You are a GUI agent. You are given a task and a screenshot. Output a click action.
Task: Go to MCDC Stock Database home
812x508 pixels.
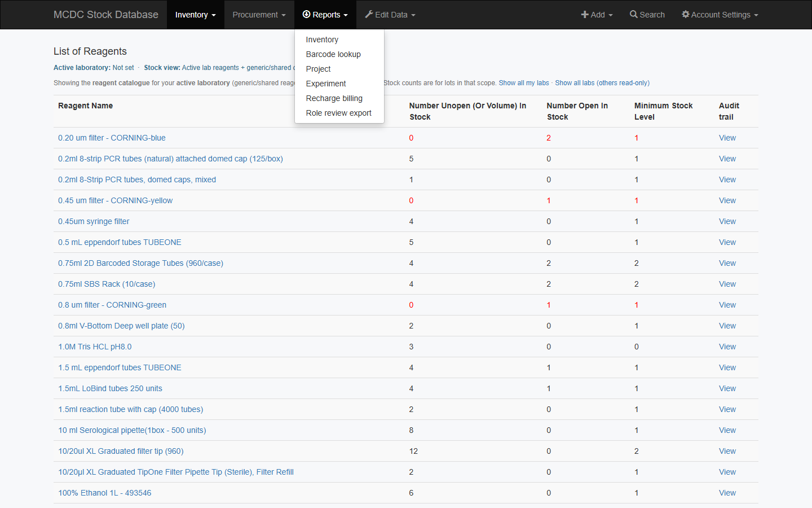pyautogui.click(x=106, y=15)
